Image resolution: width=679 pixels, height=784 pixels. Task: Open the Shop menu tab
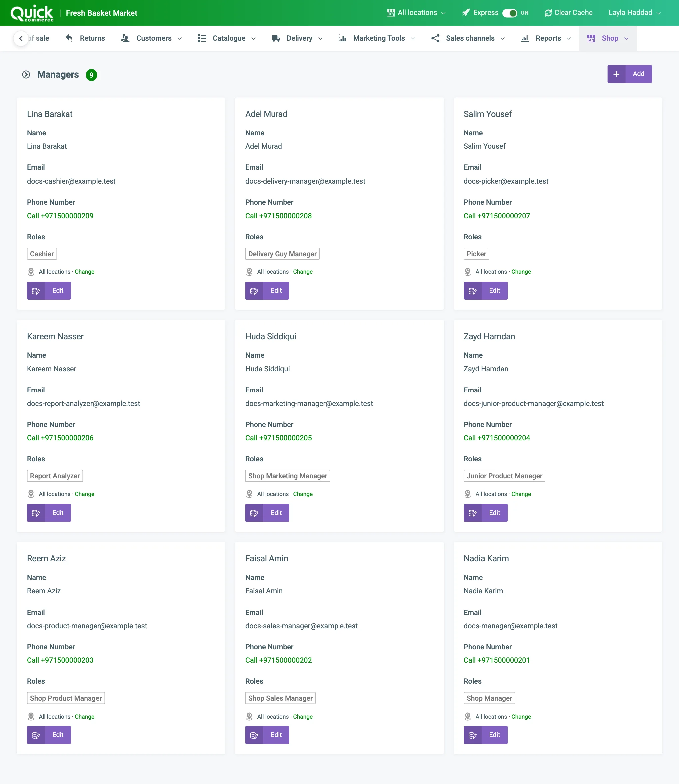[608, 38]
